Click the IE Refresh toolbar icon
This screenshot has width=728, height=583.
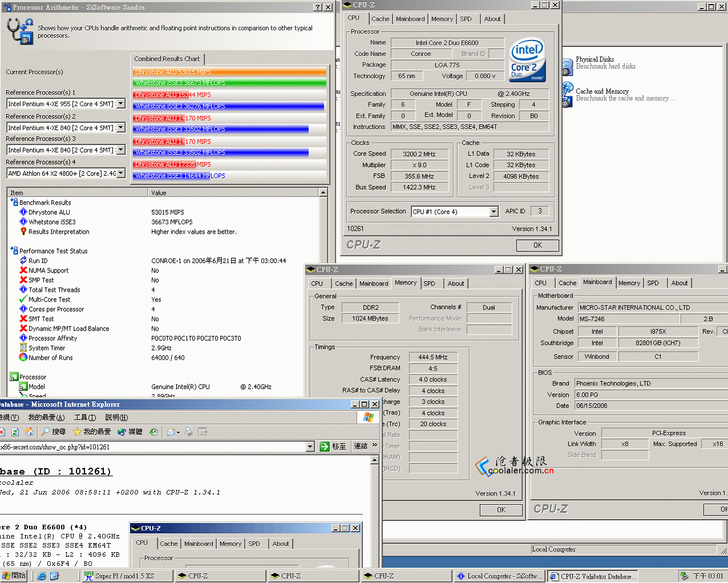pyautogui.click(x=15, y=432)
